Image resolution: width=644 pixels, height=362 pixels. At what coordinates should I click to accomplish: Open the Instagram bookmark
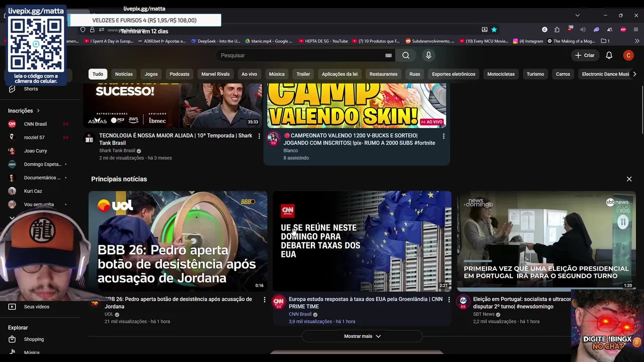point(528,41)
